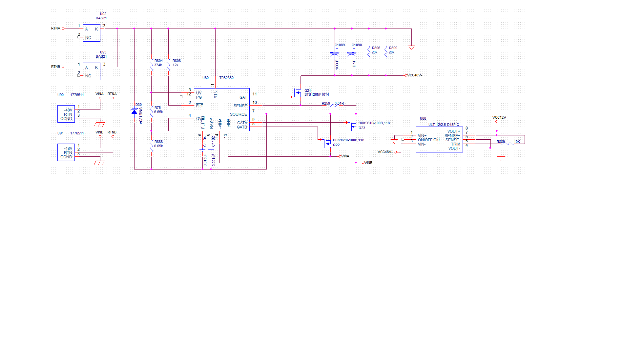Click the ground triangle beside VIN+ of U88
The image size is (644, 359).
pyautogui.click(x=394, y=141)
